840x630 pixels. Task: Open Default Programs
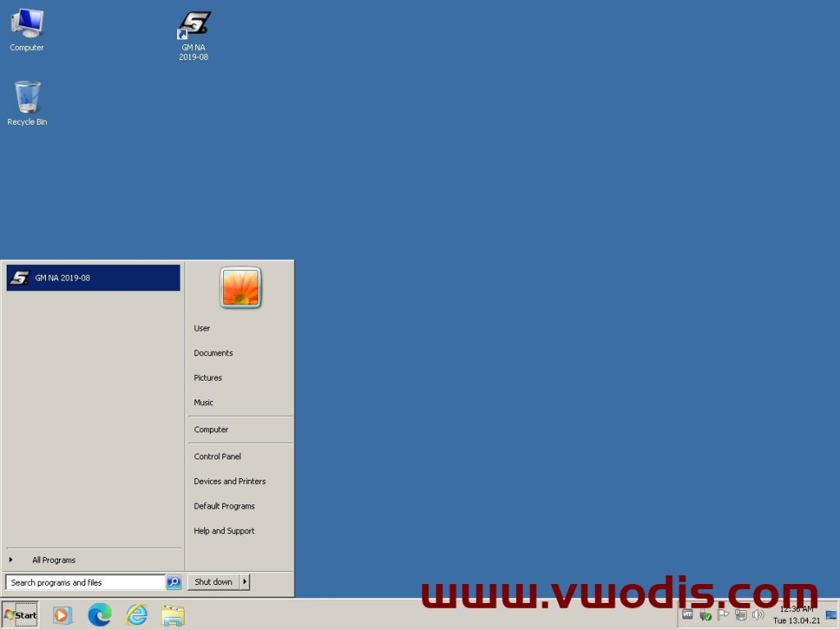(225, 505)
